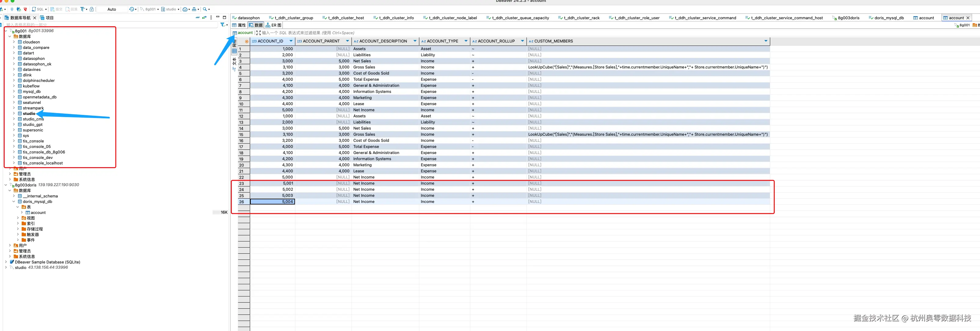This screenshot has height=331, width=980.
Task: Click the red disconnect plug icon
Action: [25, 9]
